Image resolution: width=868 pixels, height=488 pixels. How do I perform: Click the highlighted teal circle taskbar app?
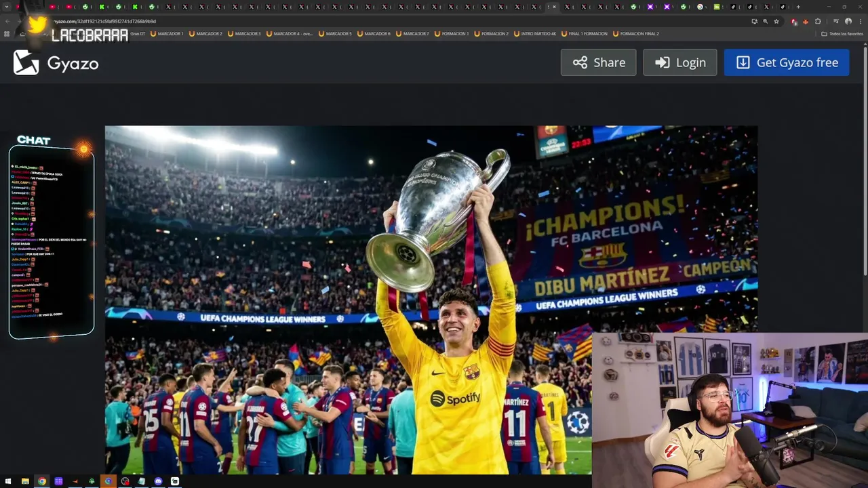tap(108, 481)
